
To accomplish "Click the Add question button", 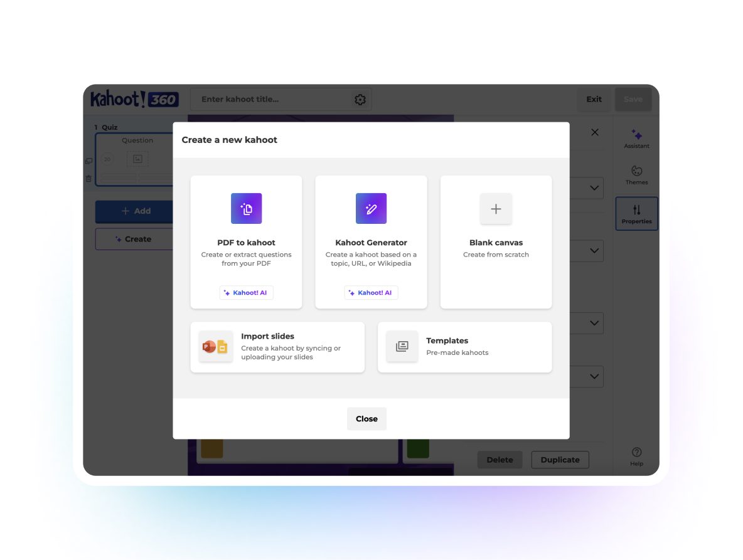I will (x=134, y=211).
